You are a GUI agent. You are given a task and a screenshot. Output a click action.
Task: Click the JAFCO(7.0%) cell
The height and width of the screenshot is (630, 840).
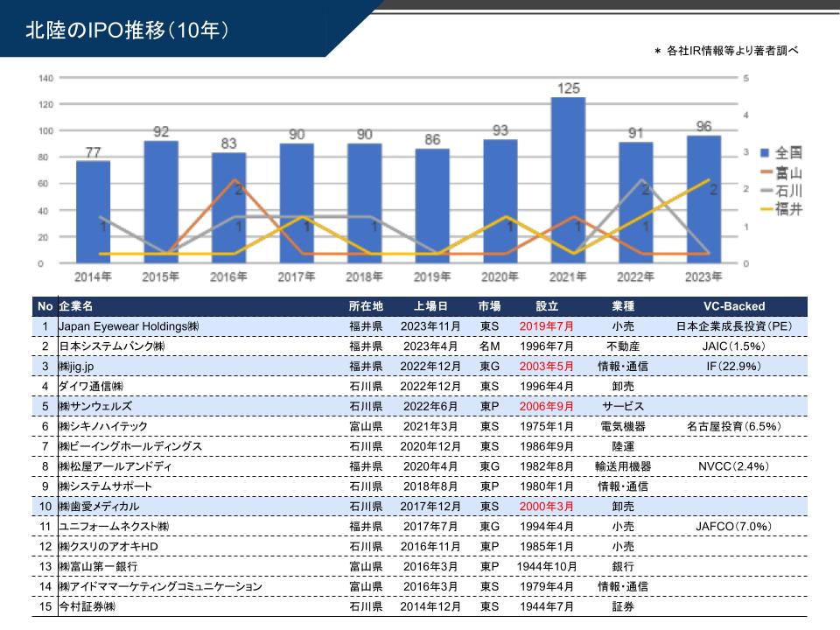(734, 527)
